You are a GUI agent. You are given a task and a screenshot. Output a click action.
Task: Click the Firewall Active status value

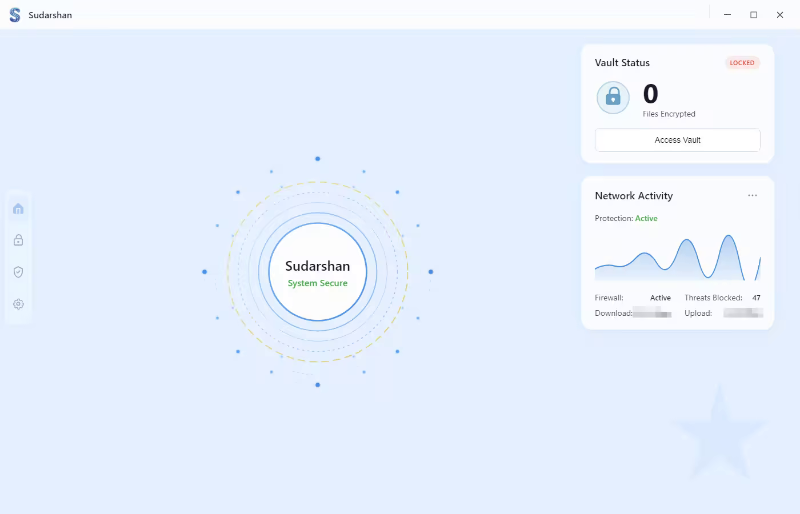tap(660, 298)
